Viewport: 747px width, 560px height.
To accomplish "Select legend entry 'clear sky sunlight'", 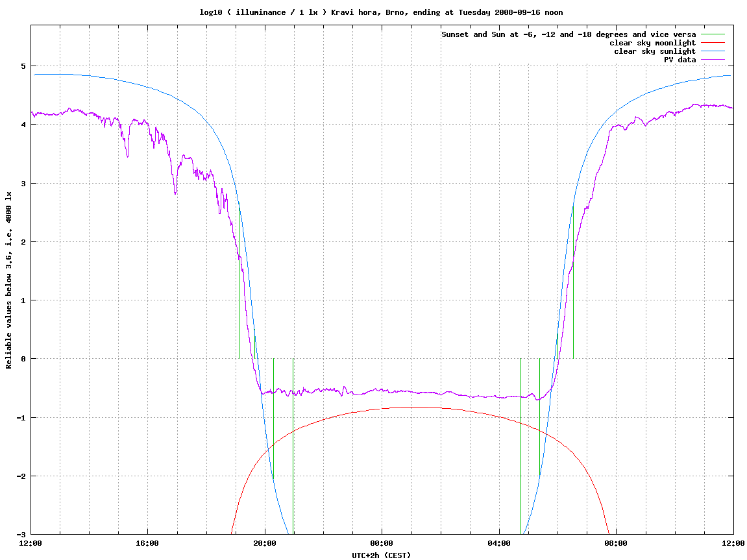I will pos(655,51).
